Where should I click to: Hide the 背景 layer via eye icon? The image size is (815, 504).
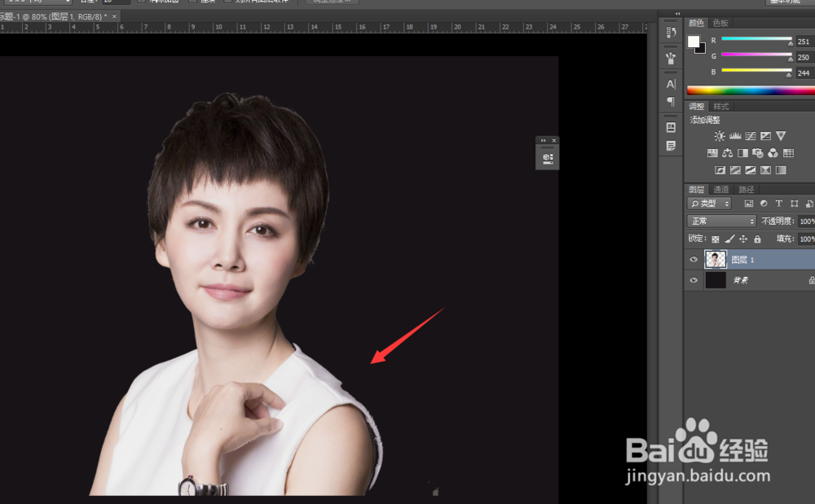[694, 280]
